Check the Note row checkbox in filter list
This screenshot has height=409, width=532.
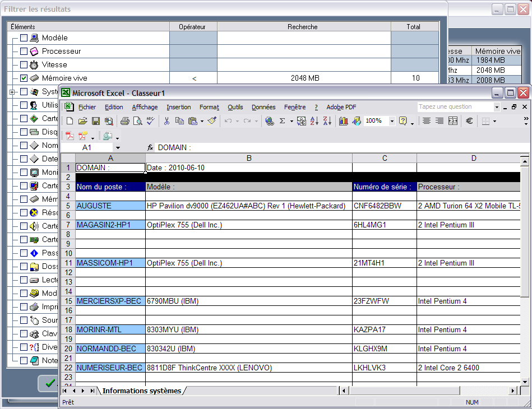(x=24, y=360)
